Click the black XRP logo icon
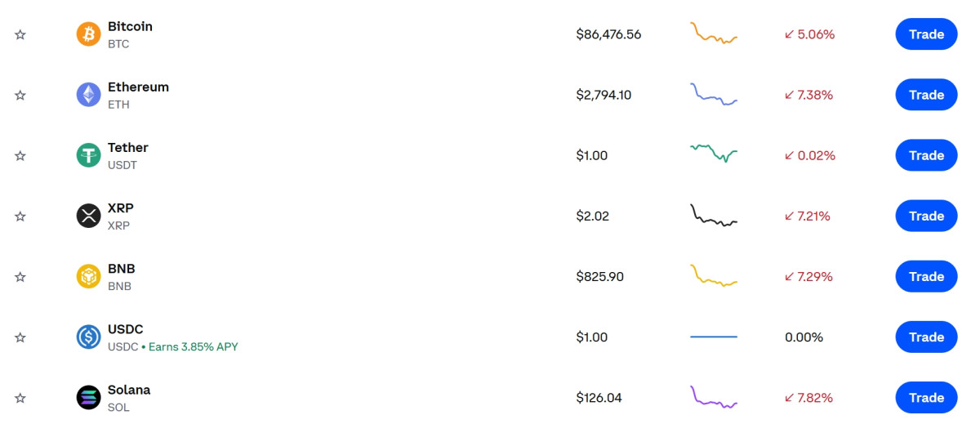This screenshot has width=980, height=424. [x=88, y=216]
